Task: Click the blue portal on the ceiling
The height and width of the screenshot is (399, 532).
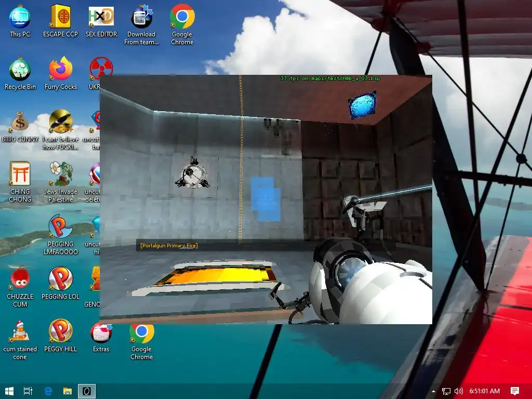Action: click(x=363, y=104)
